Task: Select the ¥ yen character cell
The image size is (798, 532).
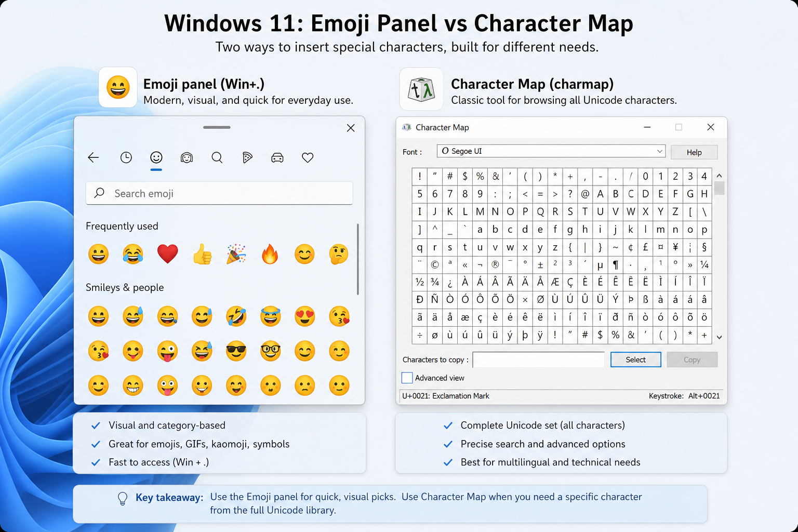Action: point(675,247)
